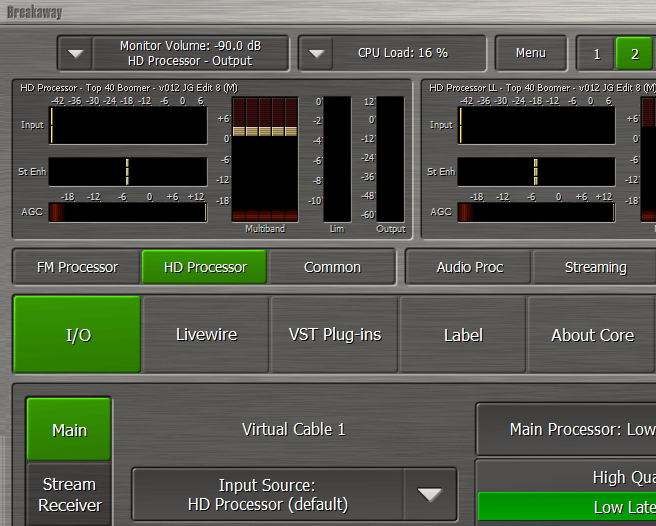Expand the Input Source dropdown arrow
Screen dimensions: 656x526
(430, 494)
